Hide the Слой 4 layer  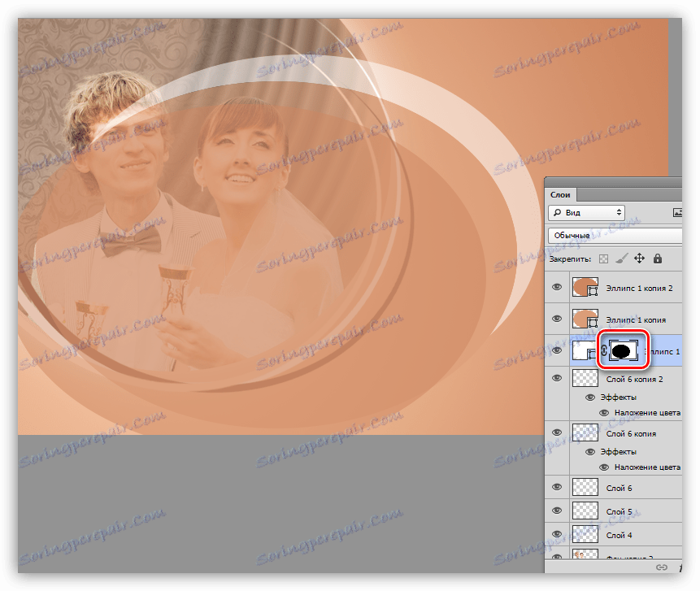(557, 534)
